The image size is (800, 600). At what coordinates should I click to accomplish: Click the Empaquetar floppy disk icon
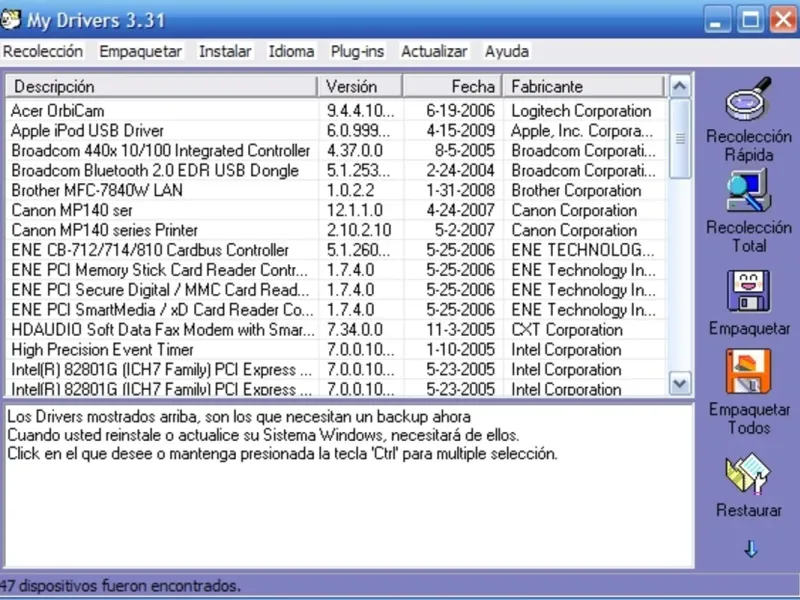coord(748,291)
